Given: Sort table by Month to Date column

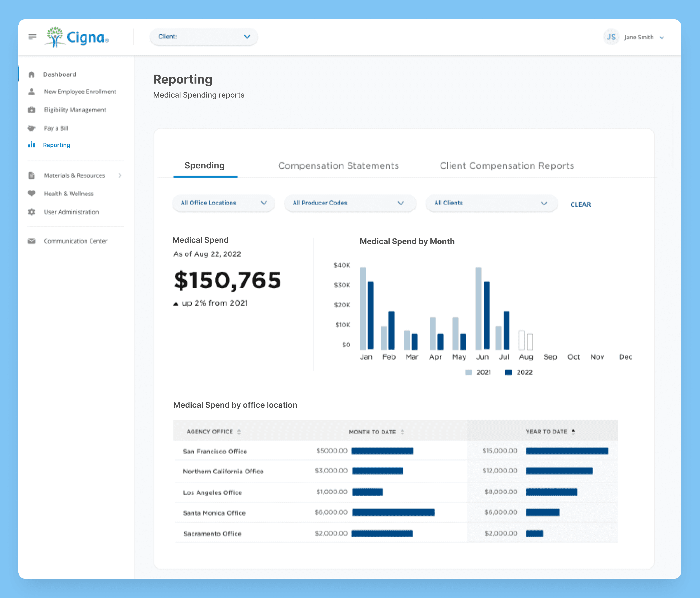Looking at the screenshot, I should tap(402, 432).
